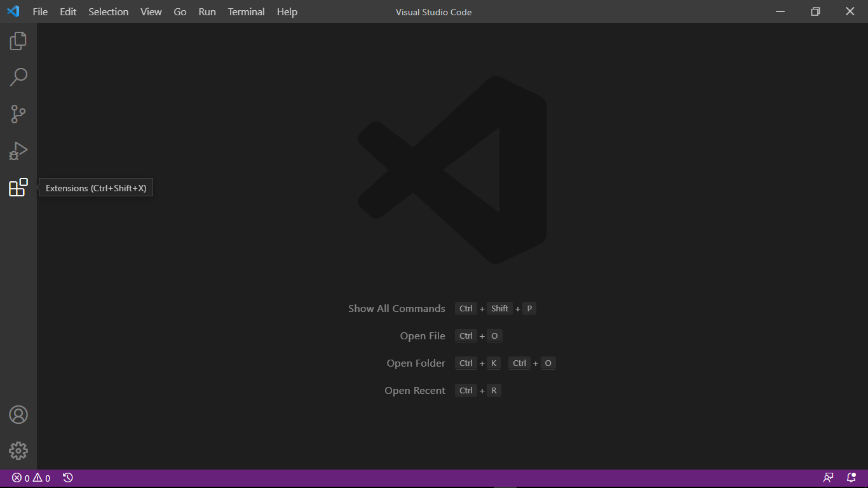The width and height of the screenshot is (868, 488).
Task: Close the VS Code window
Action: 850,11
